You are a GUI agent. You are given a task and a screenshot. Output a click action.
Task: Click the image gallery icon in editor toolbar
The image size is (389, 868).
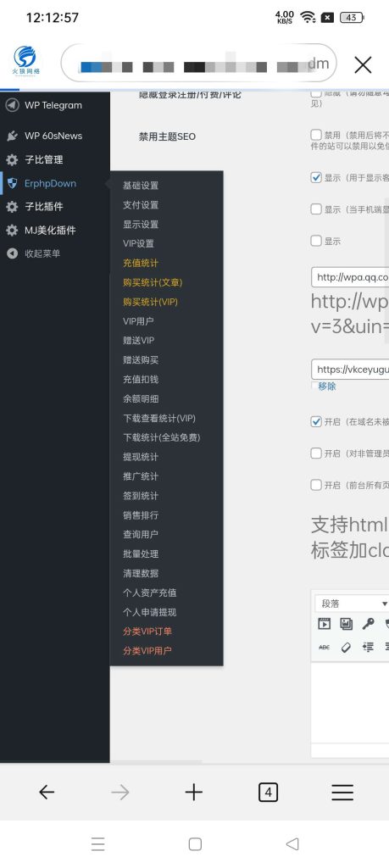[347, 624]
